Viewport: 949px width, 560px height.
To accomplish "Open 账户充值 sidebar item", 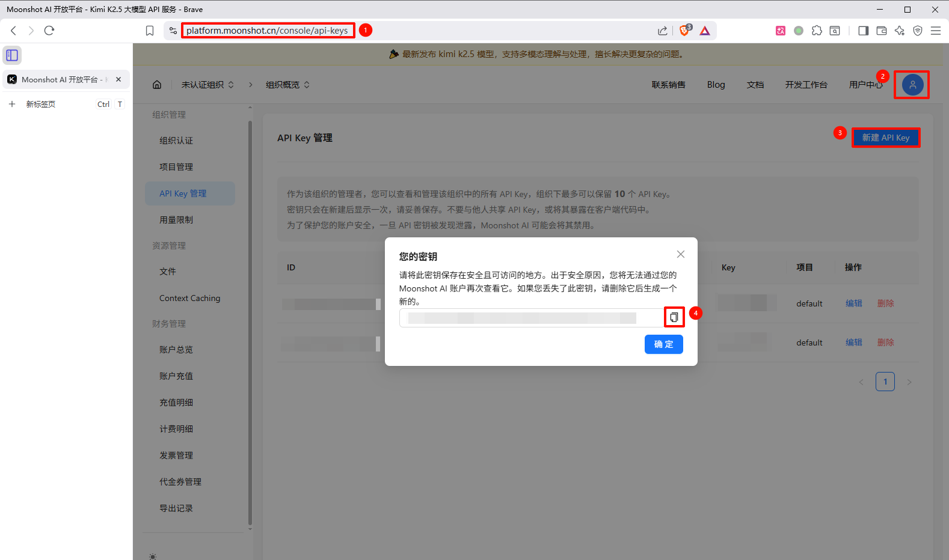I will coord(176,376).
